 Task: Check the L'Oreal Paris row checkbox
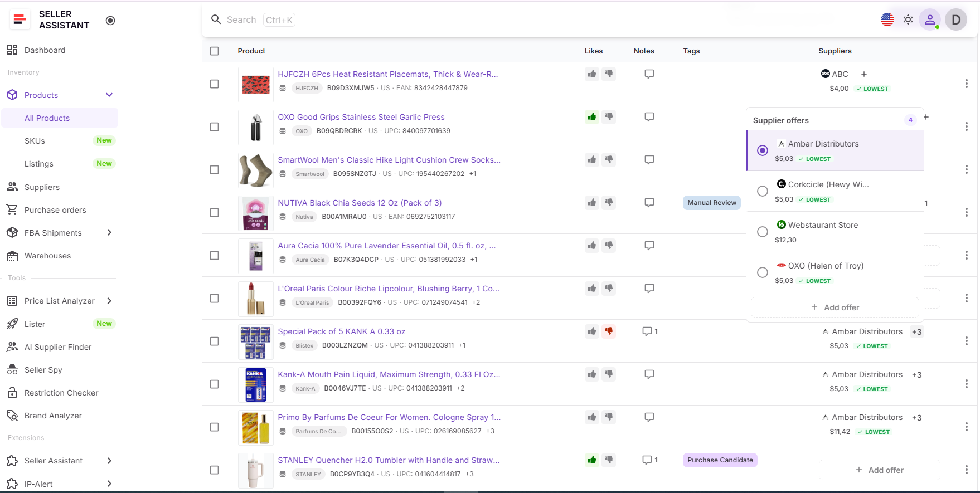tap(214, 298)
